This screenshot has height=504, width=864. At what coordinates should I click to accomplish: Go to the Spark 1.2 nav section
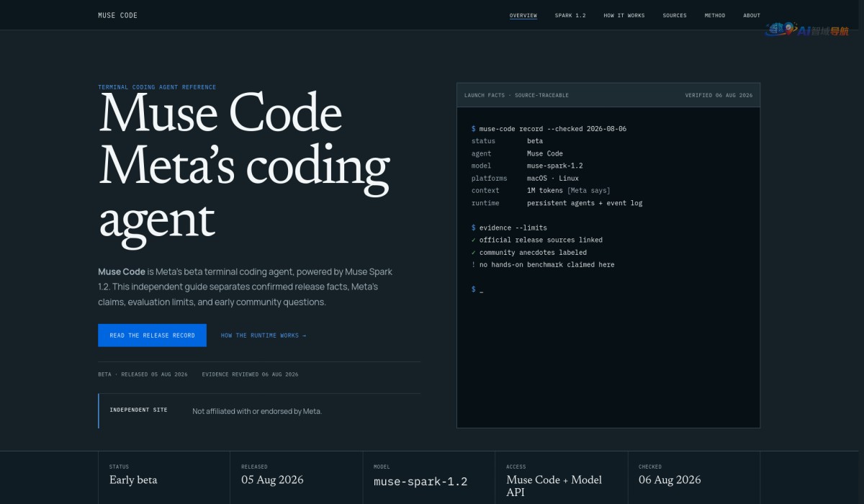tap(570, 15)
